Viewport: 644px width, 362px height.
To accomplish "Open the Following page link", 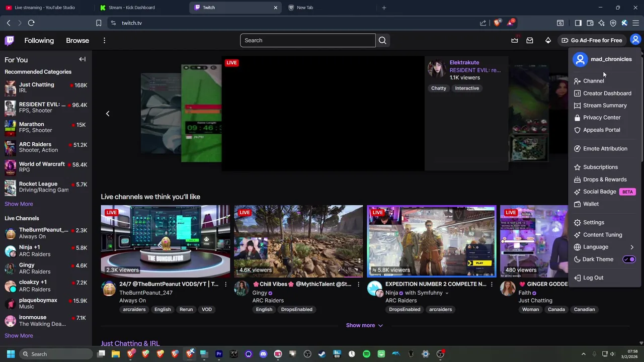I will pyautogui.click(x=39, y=41).
